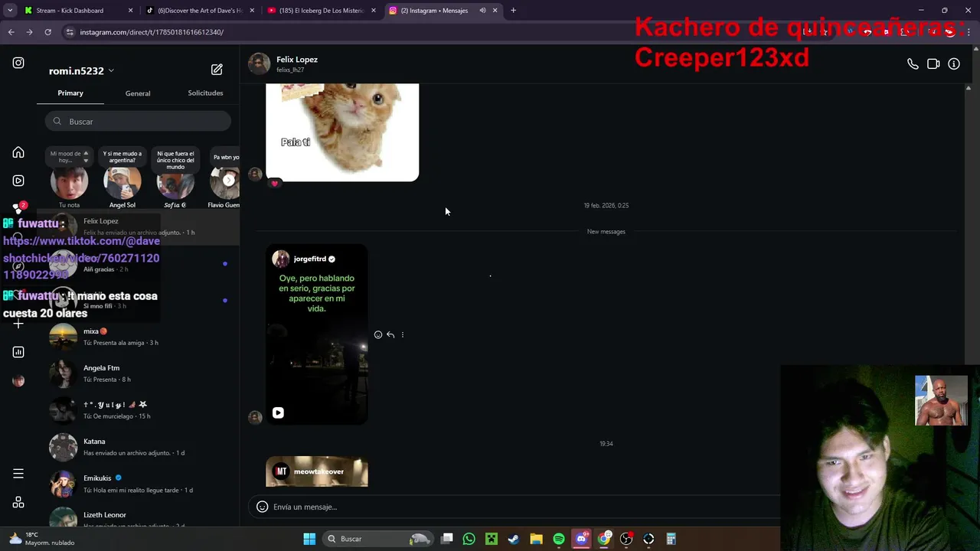Click the Instagram URL address bar

tap(152, 32)
